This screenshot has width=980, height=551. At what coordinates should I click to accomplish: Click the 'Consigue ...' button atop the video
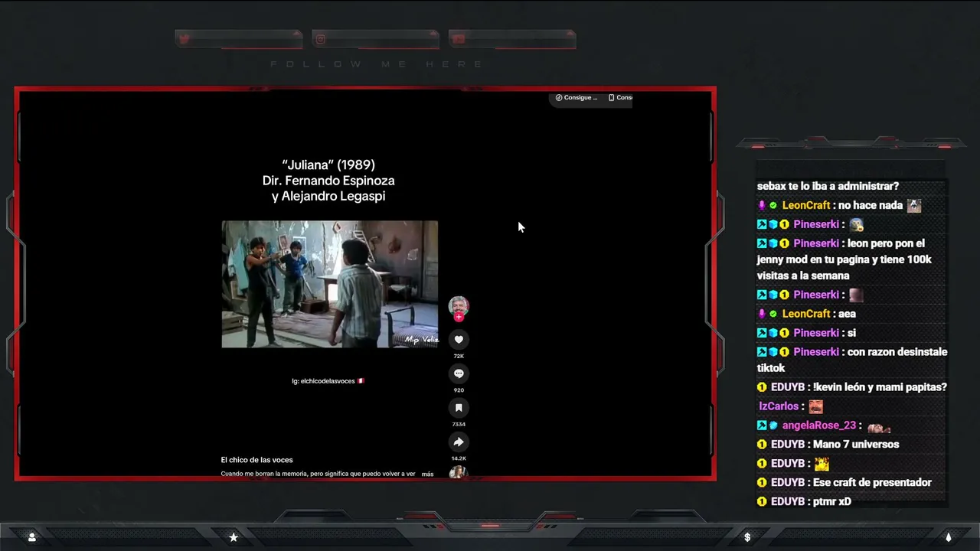[x=577, y=98]
